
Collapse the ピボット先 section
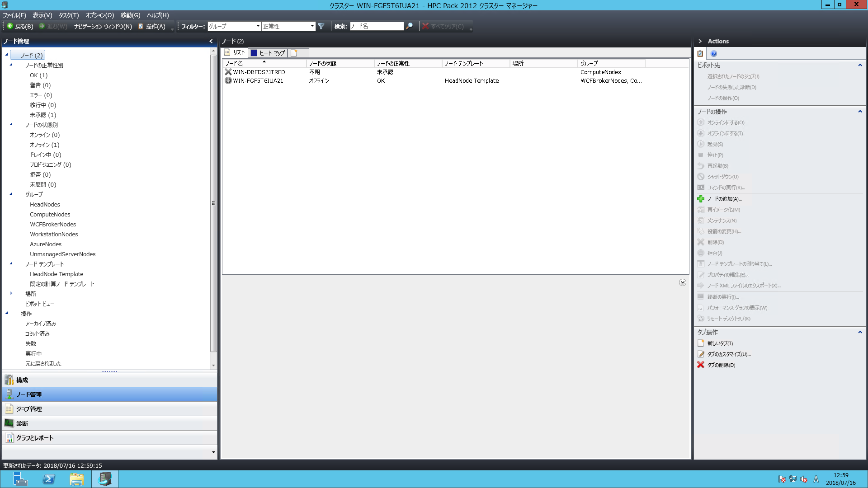coord(860,65)
